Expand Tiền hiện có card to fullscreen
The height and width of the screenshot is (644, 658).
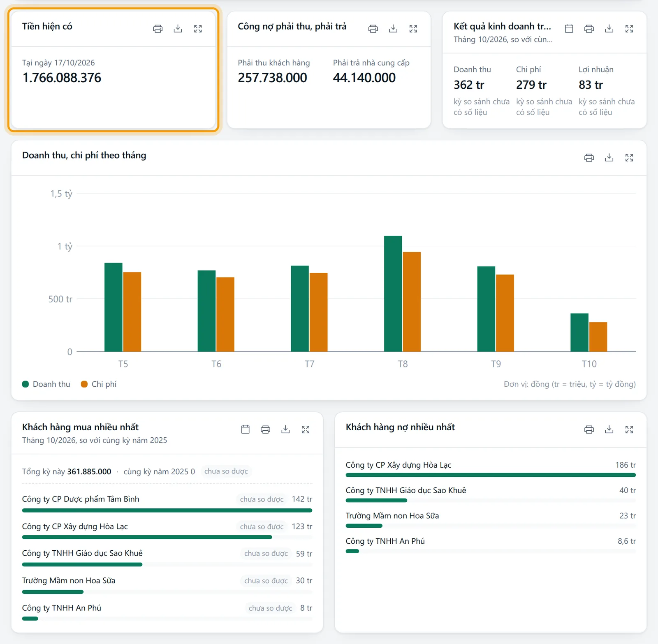(198, 29)
